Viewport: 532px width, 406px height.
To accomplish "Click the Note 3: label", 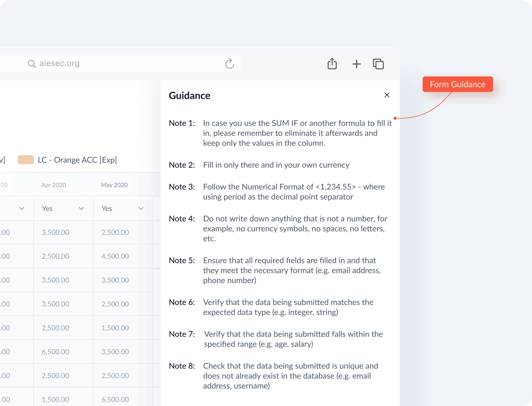I will (182, 187).
